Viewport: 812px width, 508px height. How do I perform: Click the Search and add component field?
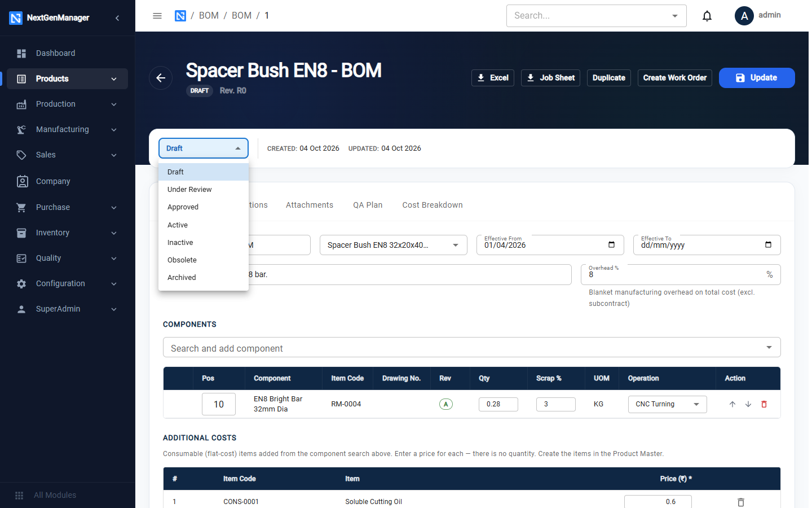pyautogui.click(x=472, y=348)
